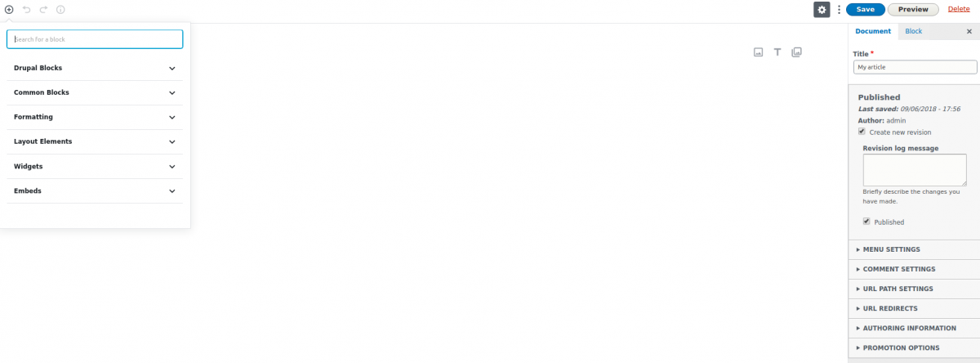Image resolution: width=980 pixels, height=363 pixels.
Task: Uncheck Create new revision checkbox
Action: [862, 132]
